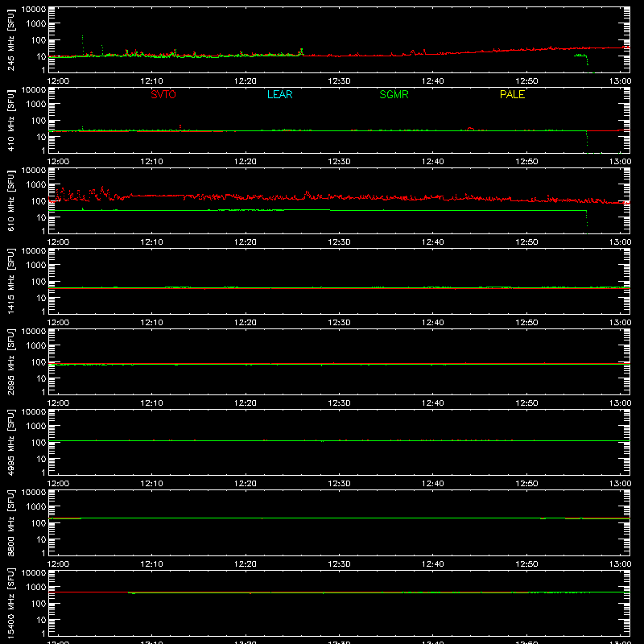Screen dimensions: 644x644
Task: Click the green SGMR legend label
Action: (x=394, y=94)
